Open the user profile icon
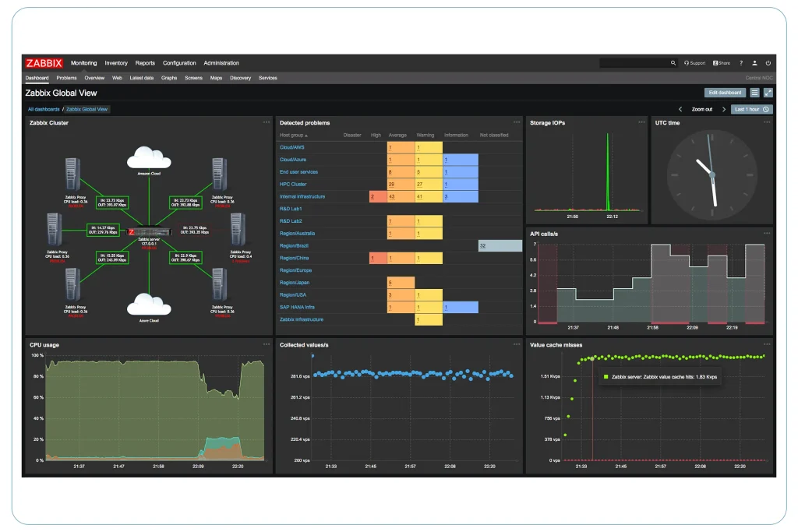 [754, 63]
